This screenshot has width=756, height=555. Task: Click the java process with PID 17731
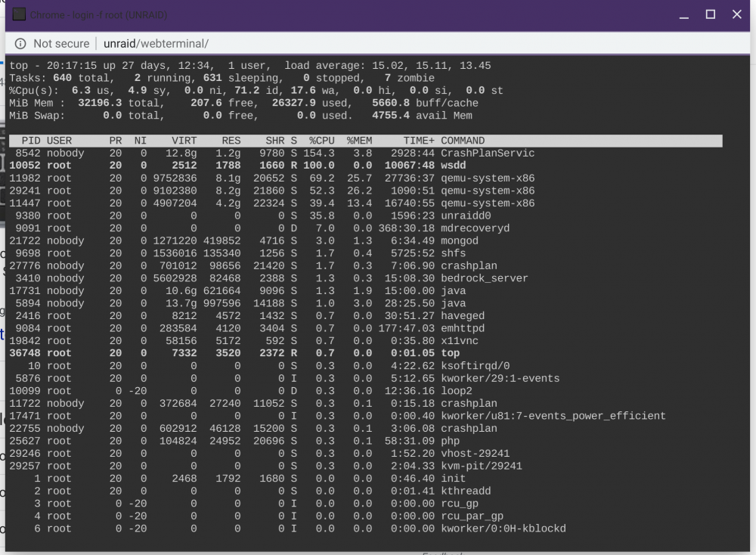click(453, 291)
